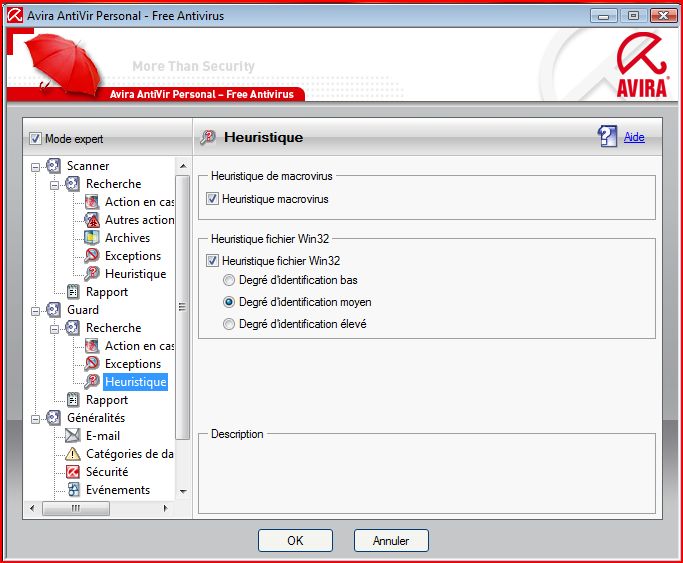Open Rapport under Scanner

(107, 292)
